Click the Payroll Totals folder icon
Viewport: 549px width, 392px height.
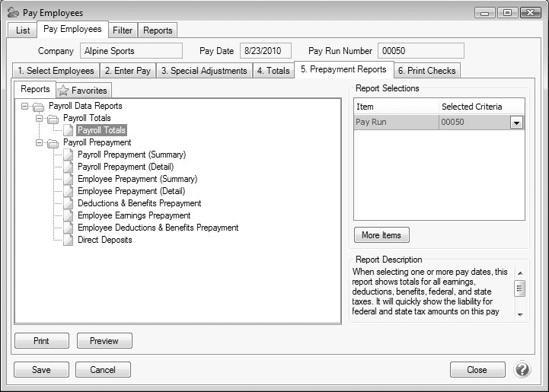pos(53,119)
